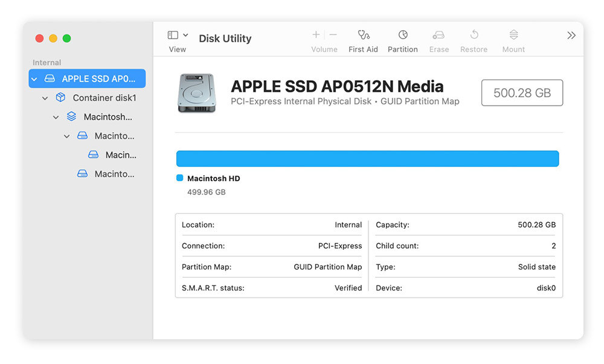Viewport: 604px width, 364px height.
Task: Run First Aid stethoscope icon
Action: click(x=363, y=35)
